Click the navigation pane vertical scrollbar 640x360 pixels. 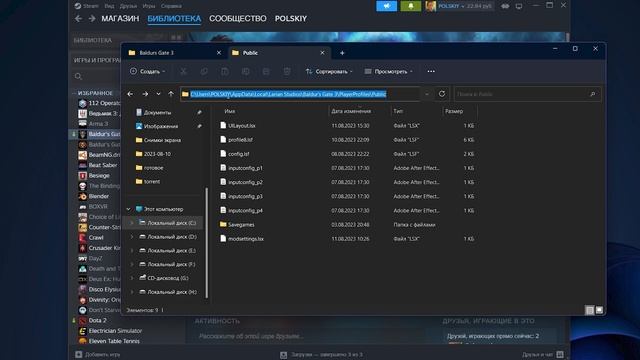pyautogui.click(x=207, y=243)
